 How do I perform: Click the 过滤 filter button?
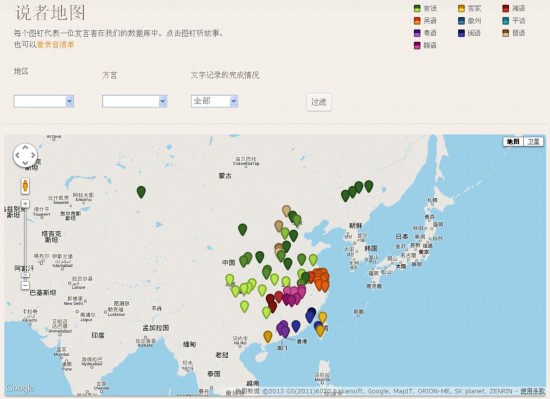(x=318, y=102)
